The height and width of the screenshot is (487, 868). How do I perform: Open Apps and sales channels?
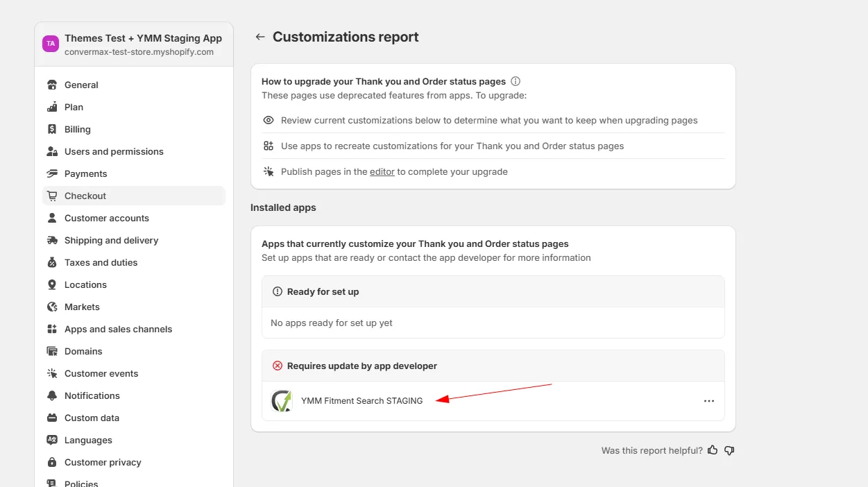[x=118, y=329]
